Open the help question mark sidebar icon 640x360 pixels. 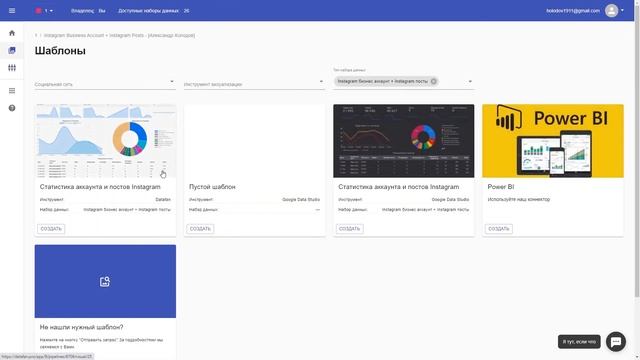point(12,108)
